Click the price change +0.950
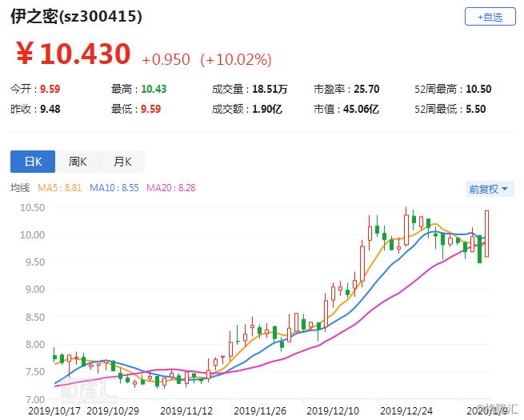524x420 pixels. pos(166,60)
